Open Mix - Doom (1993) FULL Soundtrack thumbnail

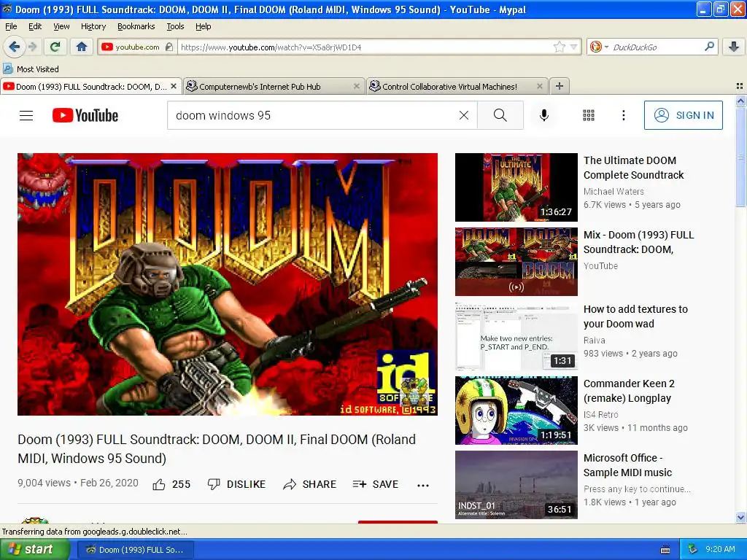point(516,262)
